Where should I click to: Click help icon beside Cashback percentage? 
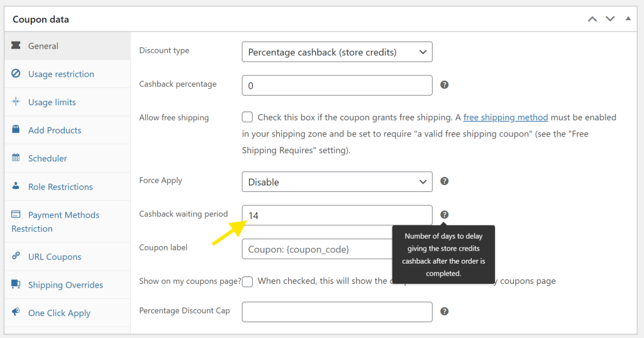coord(445,85)
